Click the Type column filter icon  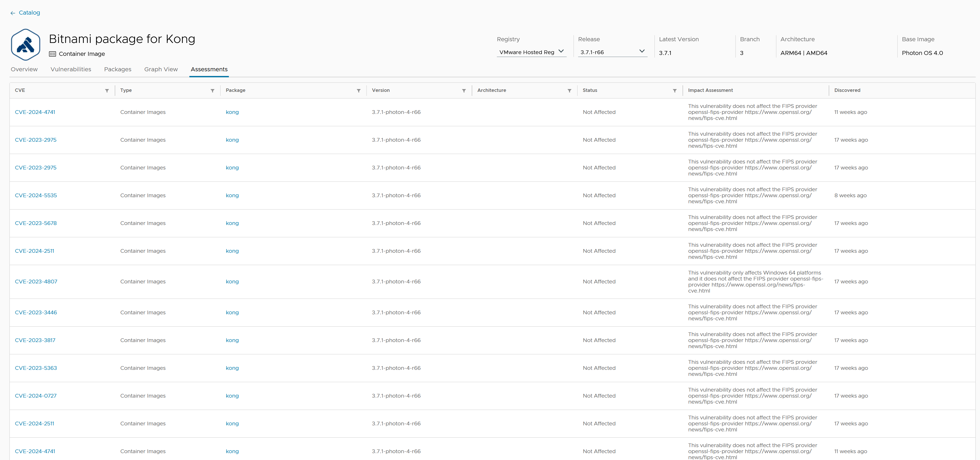click(212, 90)
